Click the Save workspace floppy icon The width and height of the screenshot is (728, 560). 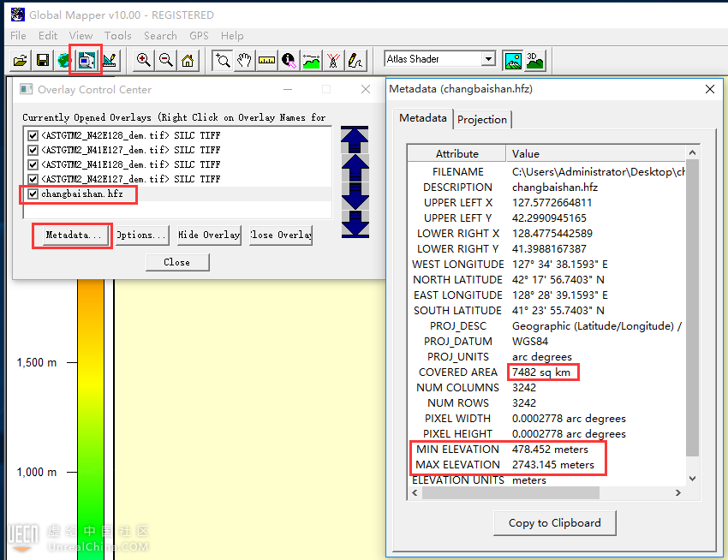[43, 60]
